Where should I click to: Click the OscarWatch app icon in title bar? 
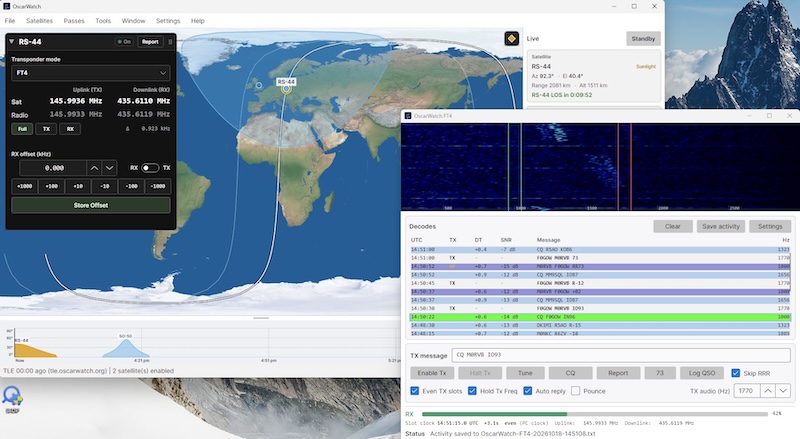7,7
